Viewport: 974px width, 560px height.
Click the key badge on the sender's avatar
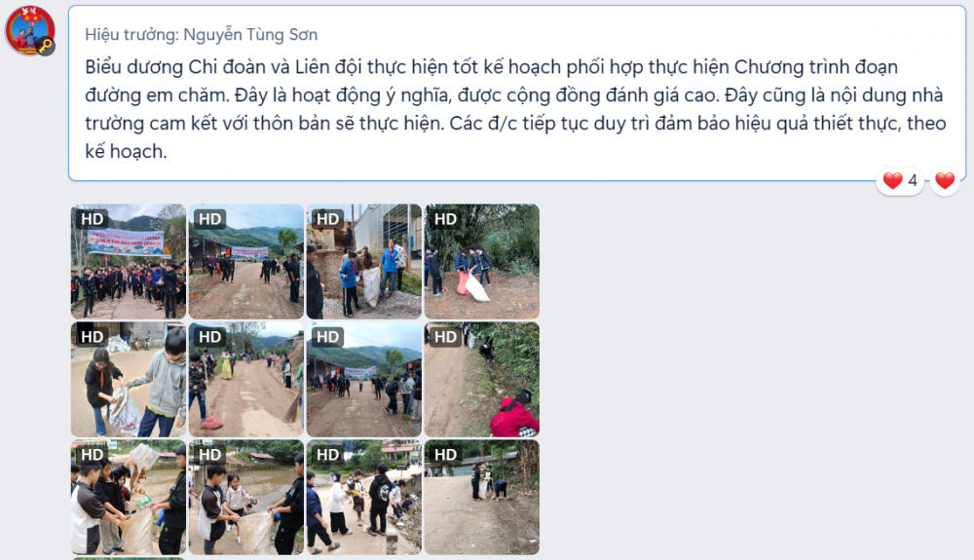pyautogui.click(x=46, y=46)
